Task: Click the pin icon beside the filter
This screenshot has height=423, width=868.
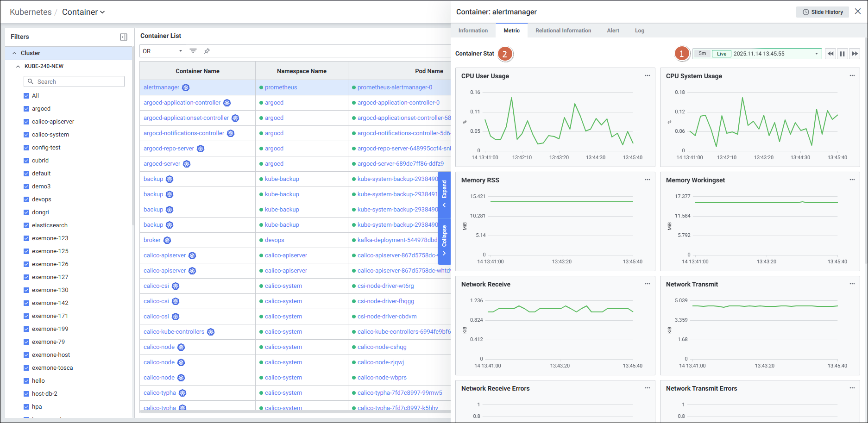Action: 207,51
